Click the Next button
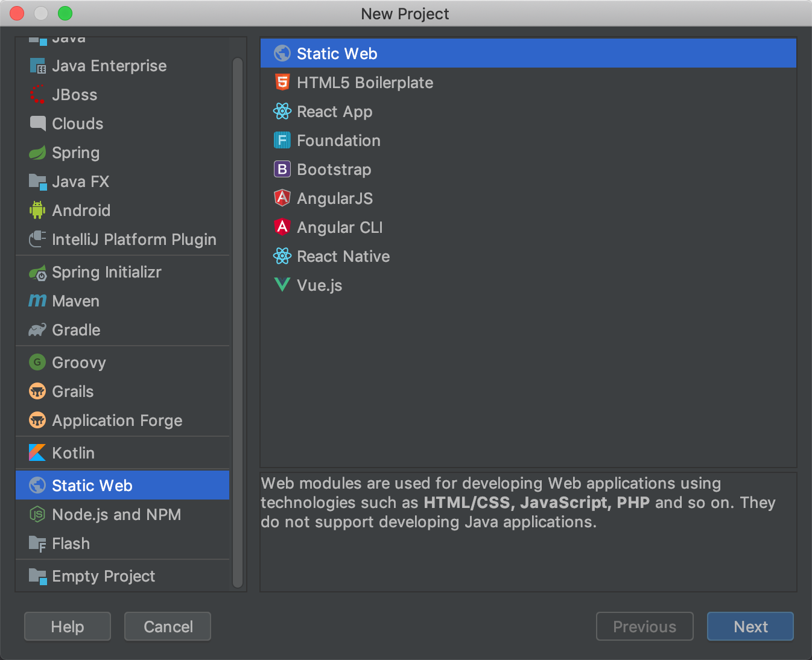 tap(750, 626)
